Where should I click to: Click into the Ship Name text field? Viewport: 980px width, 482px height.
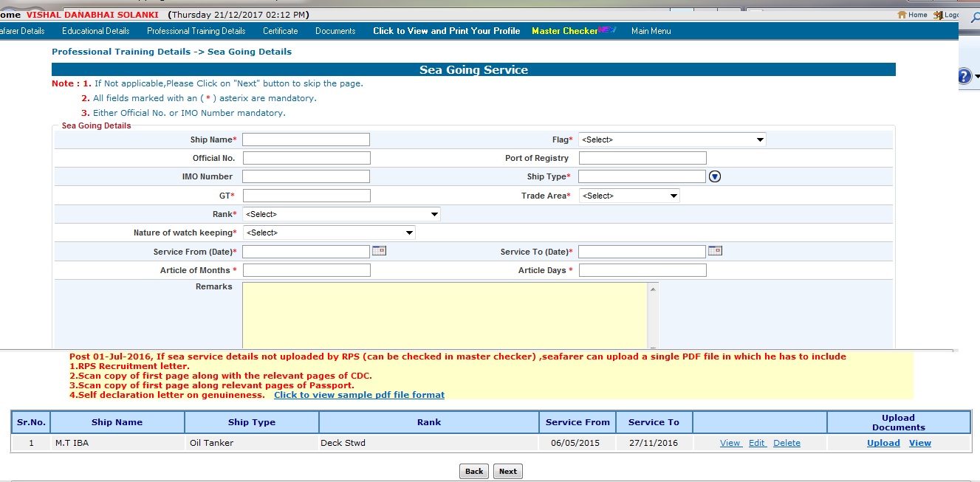[306, 140]
